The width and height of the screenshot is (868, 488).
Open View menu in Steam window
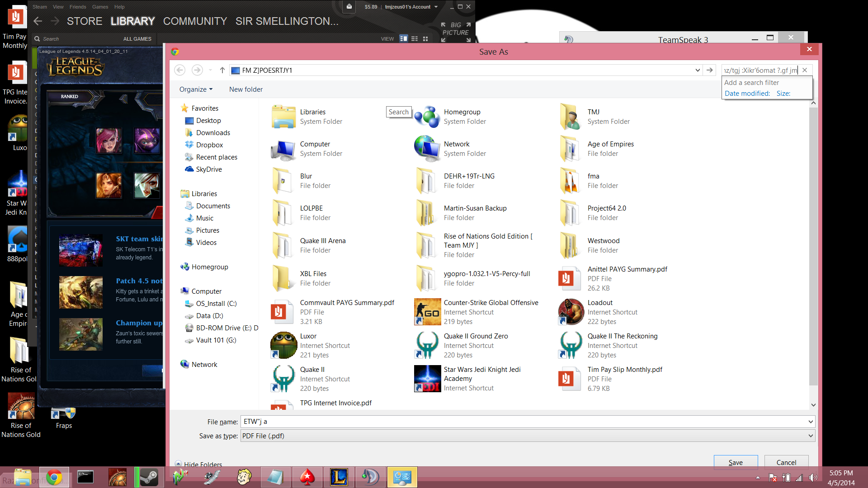tap(58, 7)
